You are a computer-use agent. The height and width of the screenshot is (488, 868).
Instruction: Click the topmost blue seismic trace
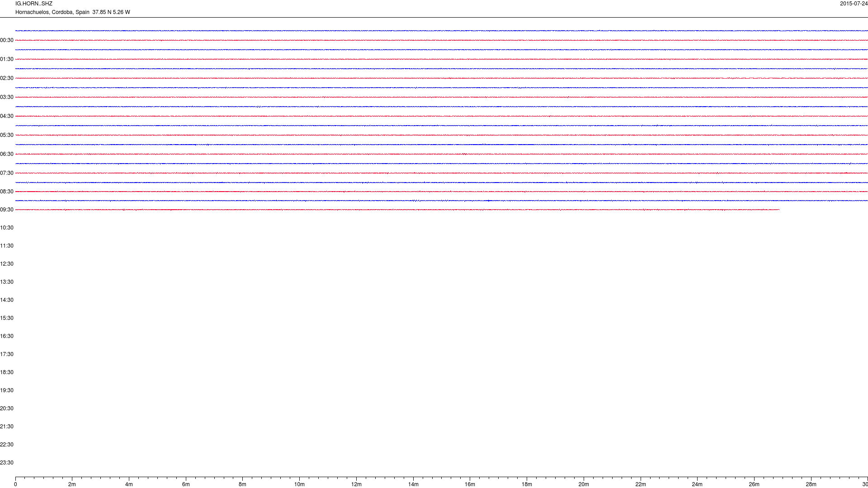[442, 31]
